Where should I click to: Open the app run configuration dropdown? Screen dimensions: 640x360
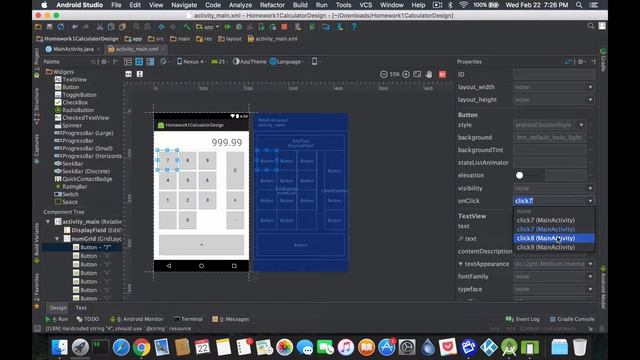(x=208, y=27)
